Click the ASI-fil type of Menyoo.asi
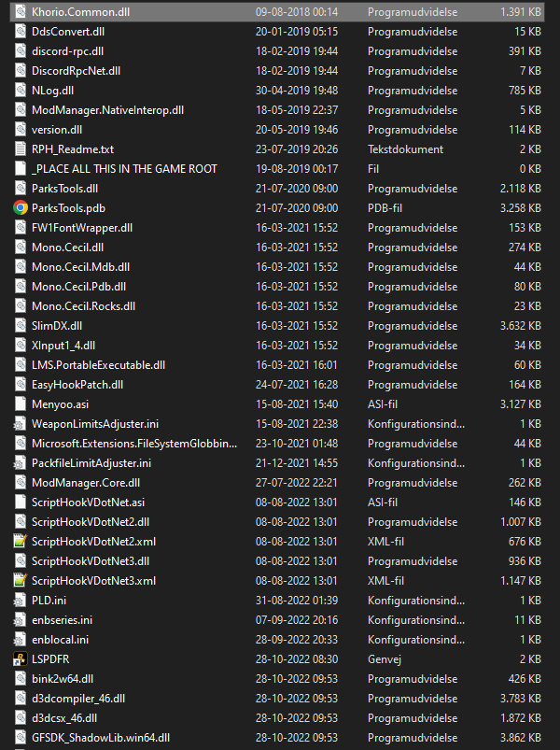 click(x=383, y=404)
